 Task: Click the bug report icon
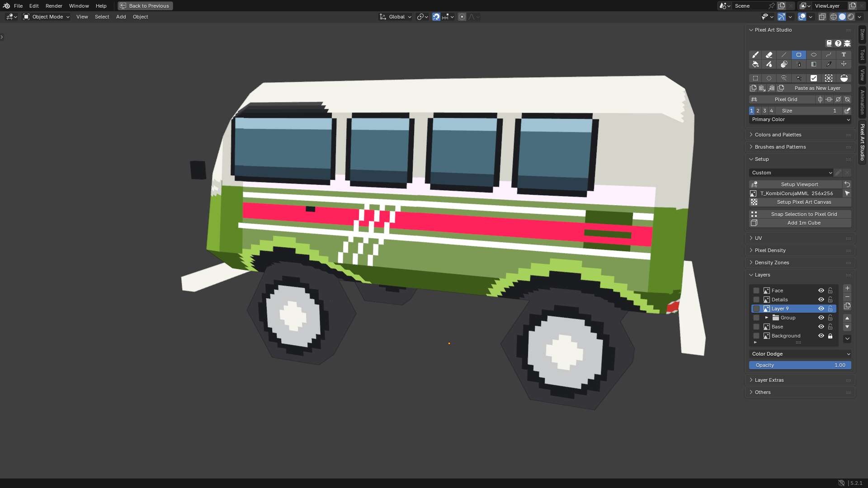tap(847, 43)
